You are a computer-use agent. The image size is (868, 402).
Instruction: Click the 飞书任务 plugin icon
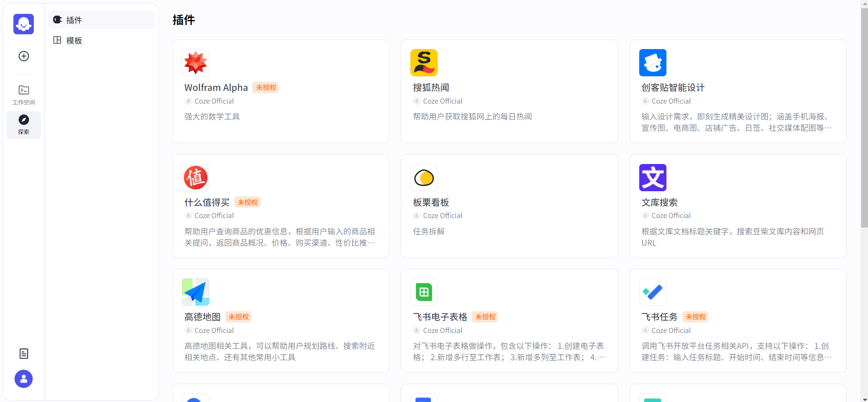tap(653, 292)
